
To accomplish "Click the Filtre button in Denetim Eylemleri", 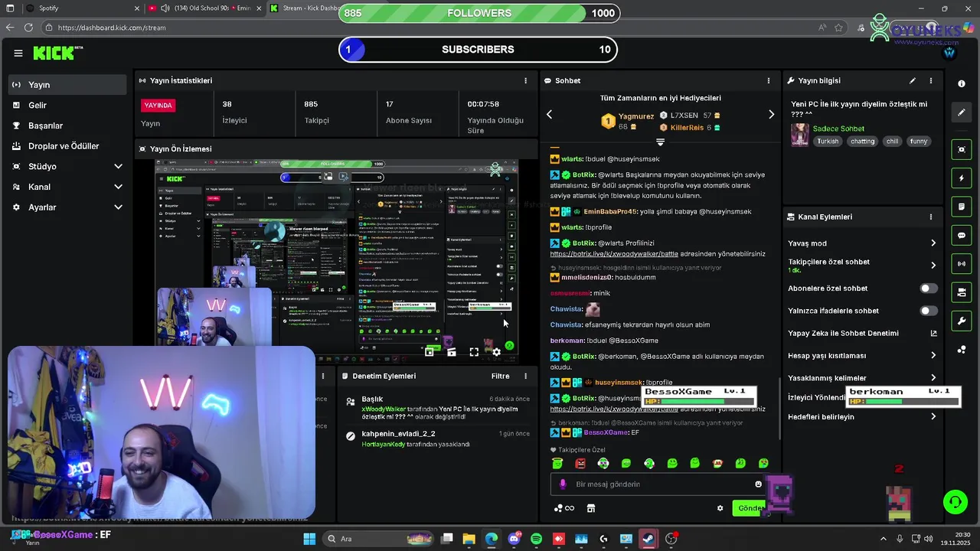I will (500, 376).
